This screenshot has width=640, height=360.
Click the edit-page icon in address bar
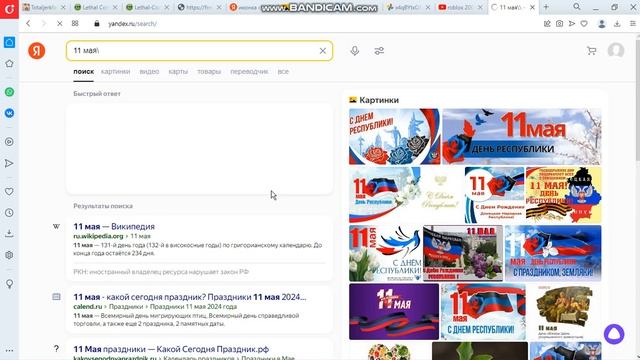pos(547,24)
